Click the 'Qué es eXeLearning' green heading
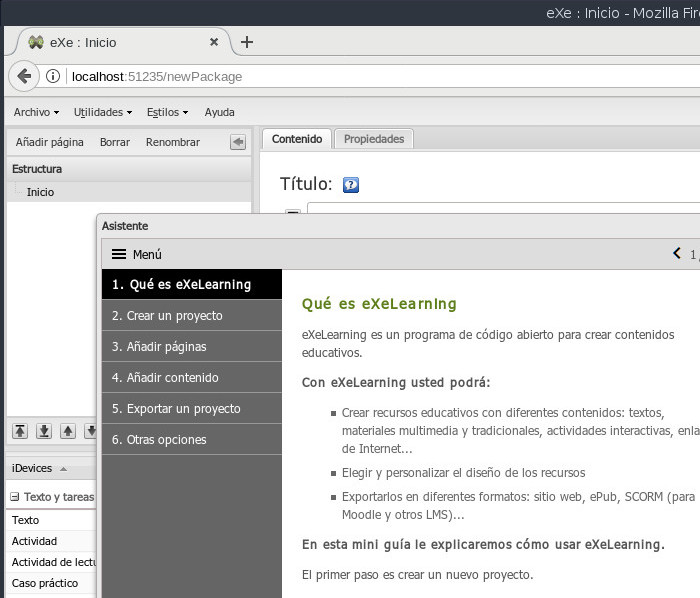Screen dimensions: 700x598 tap(379, 304)
